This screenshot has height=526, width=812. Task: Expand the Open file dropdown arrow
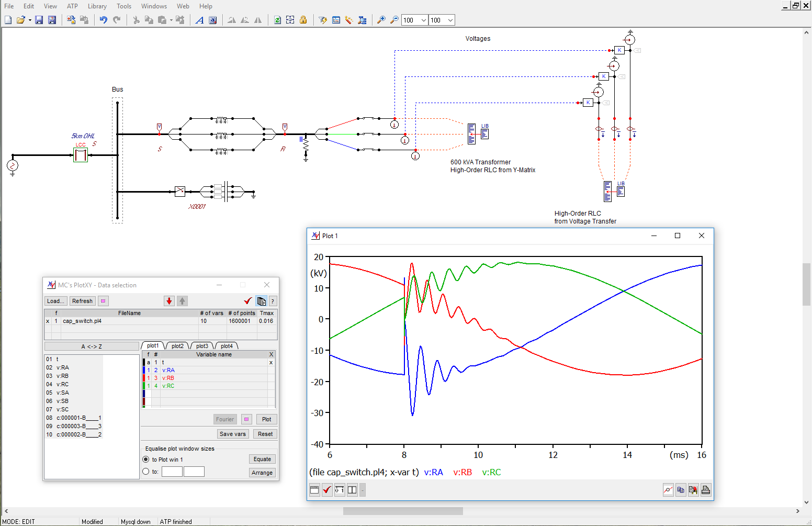pos(30,20)
